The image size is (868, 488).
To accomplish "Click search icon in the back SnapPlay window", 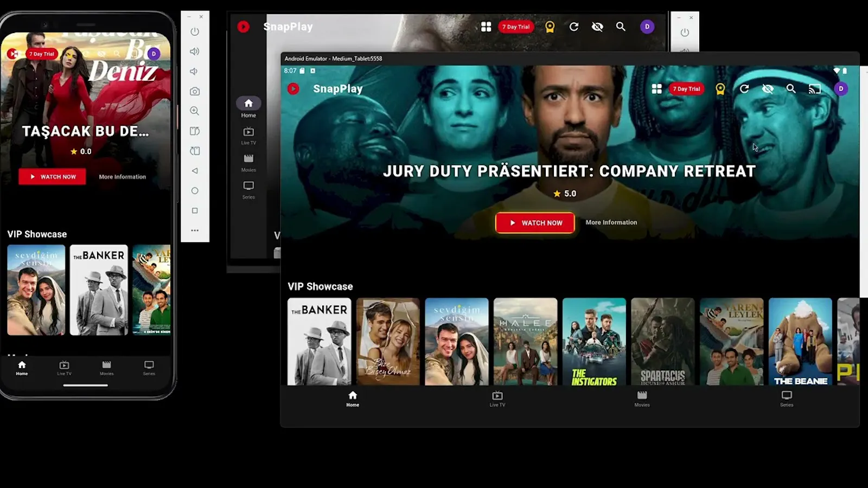I will pos(621,27).
